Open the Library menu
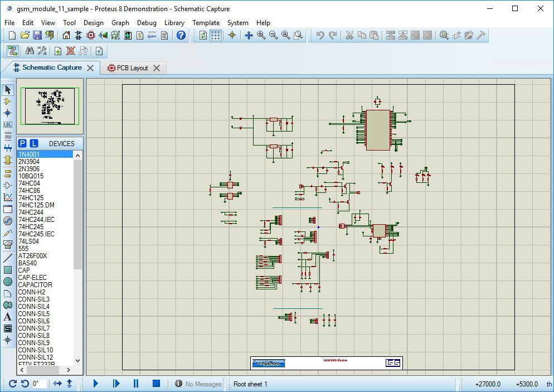The image size is (554, 392). click(x=174, y=23)
